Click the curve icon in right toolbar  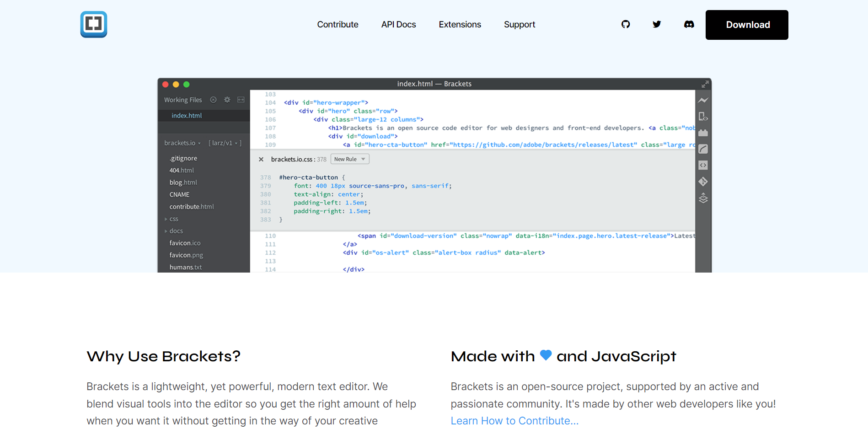click(x=703, y=149)
